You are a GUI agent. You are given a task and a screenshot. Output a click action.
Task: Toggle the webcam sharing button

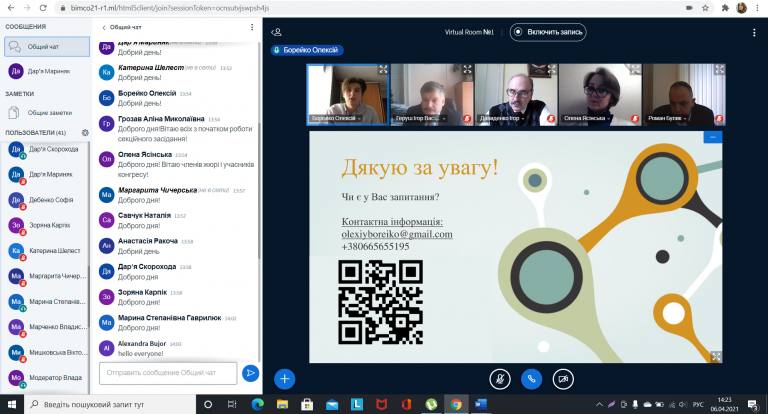[x=565, y=378]
